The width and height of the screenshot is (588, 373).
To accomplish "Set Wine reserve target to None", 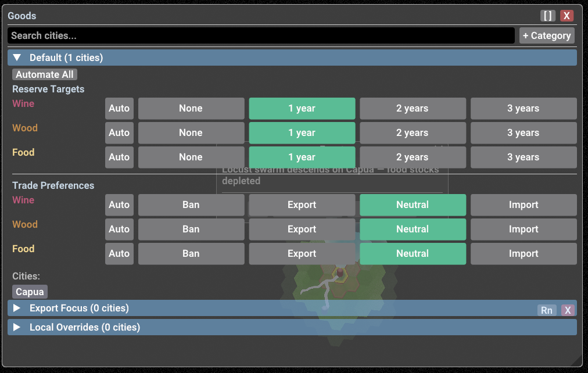I will (191, 108).
